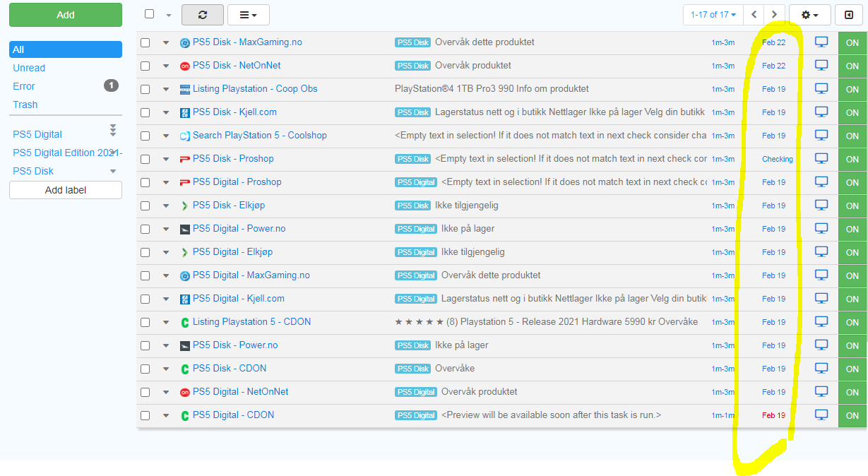
Task: Toggle ON switch for PS5 Digital - CDON
Action: pyautogui.click(x=852, y=415)
